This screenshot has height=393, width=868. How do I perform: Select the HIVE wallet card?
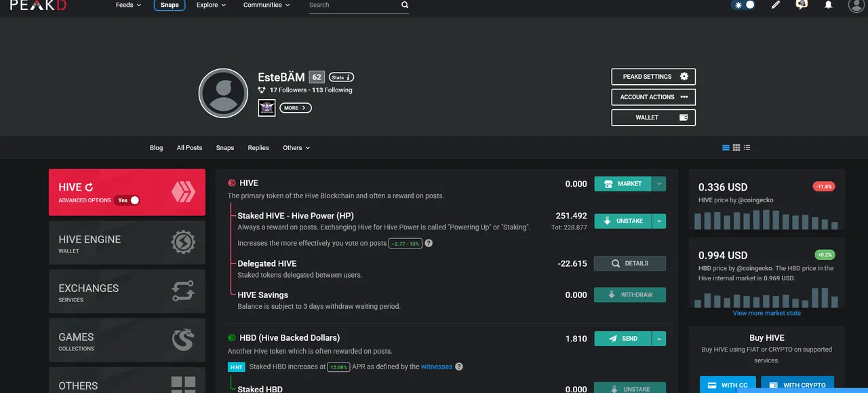(x=127, y=192)
